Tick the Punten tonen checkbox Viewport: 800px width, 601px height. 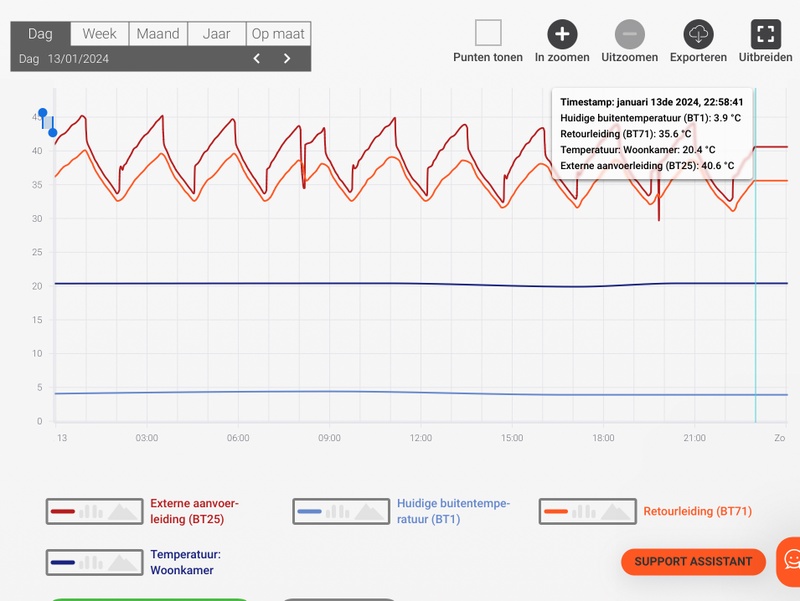488,34
